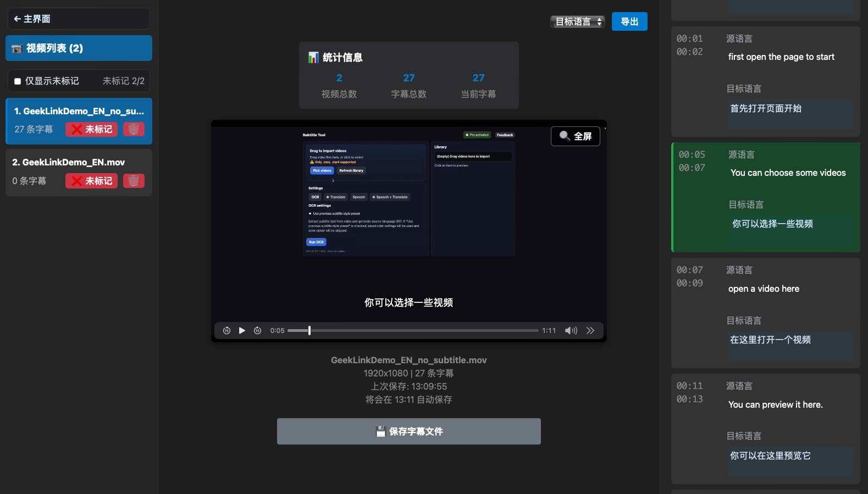The width and height of the screenshot is (868, 494).
Task: Skip forward 15 seconds in video
Action: (x=257, y=330)
